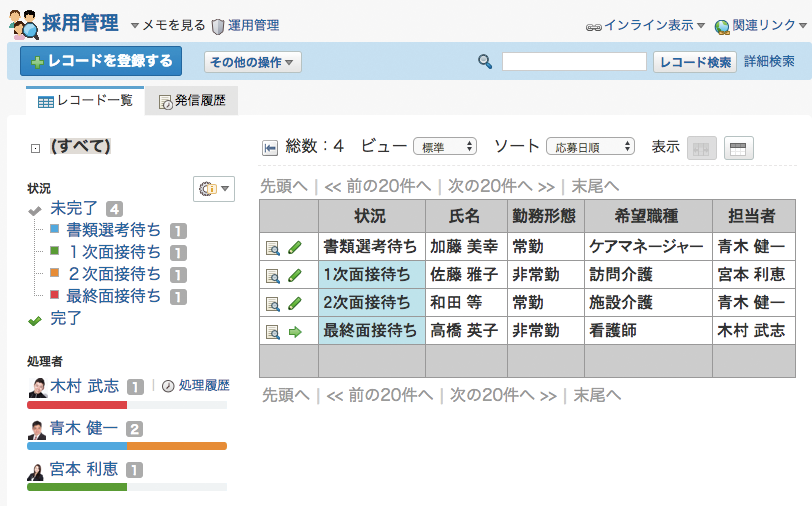This screenshot has height=506, width=812.
Task: Filter by 1次面接待ち status
Action: 113,252
